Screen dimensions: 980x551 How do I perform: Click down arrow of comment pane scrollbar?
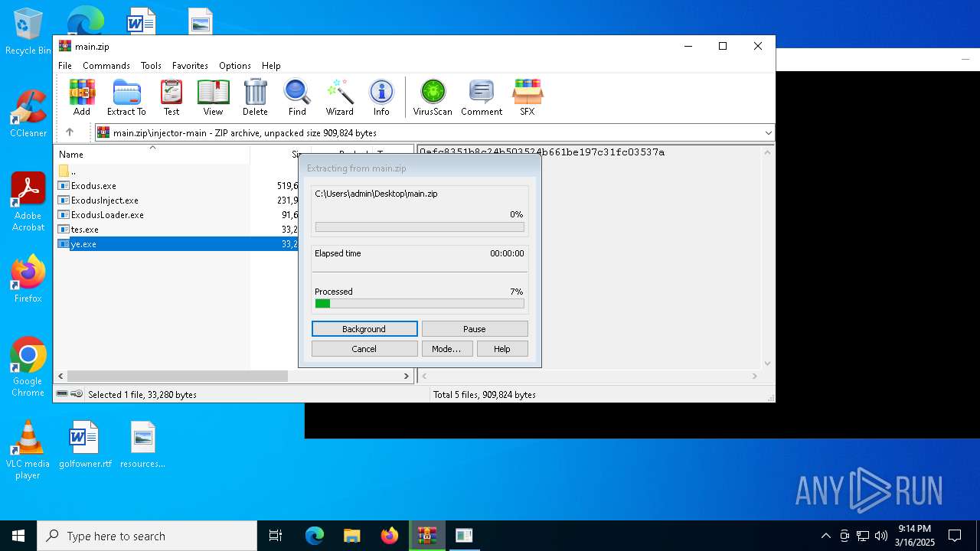(x=768, y=364)
